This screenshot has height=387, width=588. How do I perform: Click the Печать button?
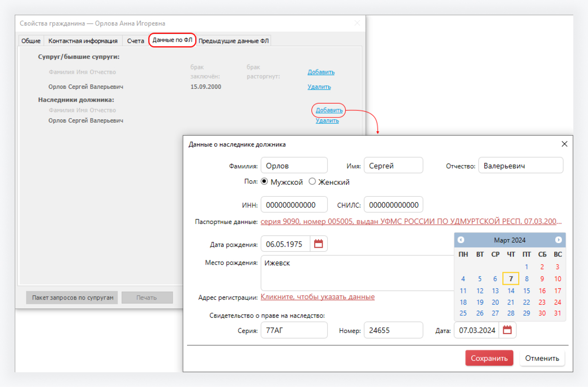point(147,297)
